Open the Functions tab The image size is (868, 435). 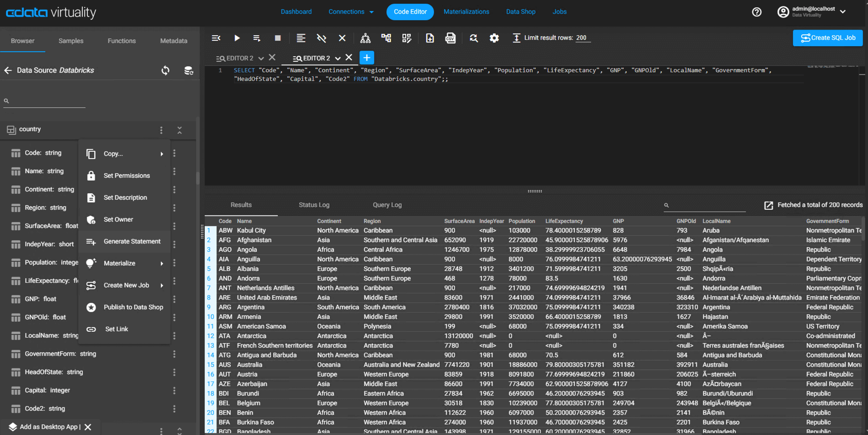[x=122, y=41]
